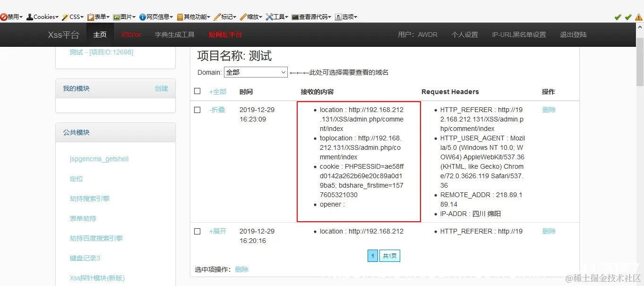This screenshot has height=286, width=644.
Task: Open the 禁用 (Disable) toolbar menu
Action: (11, 17)
